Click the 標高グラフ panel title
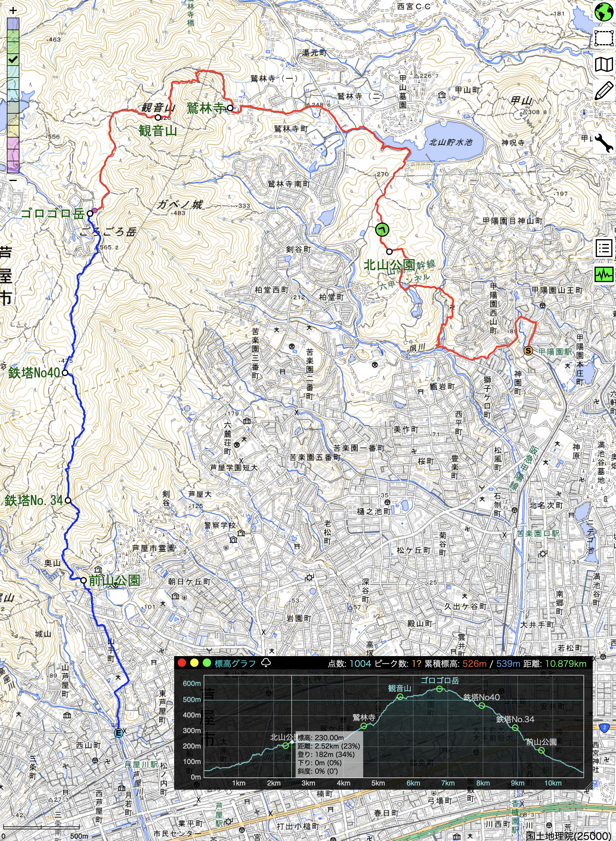Image resolution: width=616 pixels, height=841 pixels. 235,663
